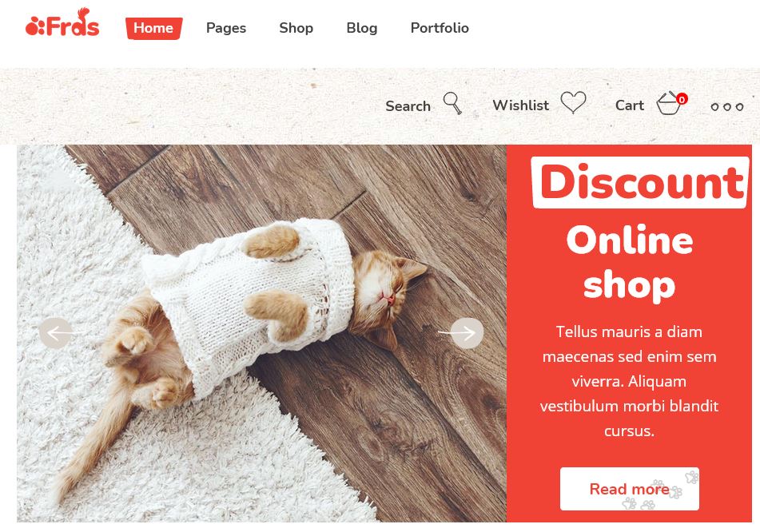Open the Shop menu
The height and width of the screenshot is (532, 760).
pos(296,28)
